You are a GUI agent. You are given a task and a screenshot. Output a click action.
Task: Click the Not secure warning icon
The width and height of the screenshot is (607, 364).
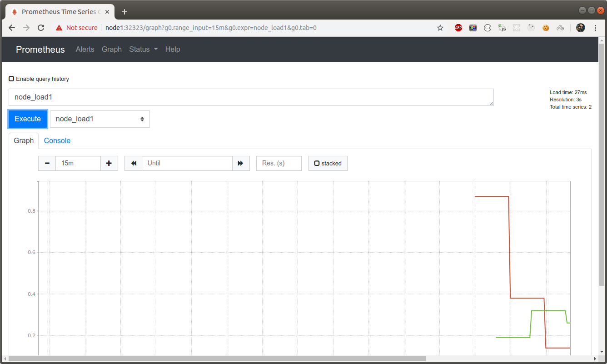pos(59,28)
